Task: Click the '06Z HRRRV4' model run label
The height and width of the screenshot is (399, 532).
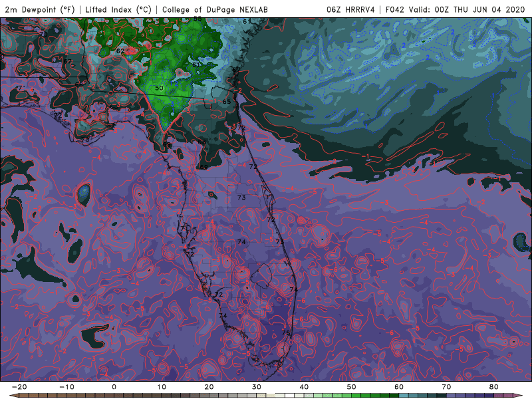Action: point(350,9)
